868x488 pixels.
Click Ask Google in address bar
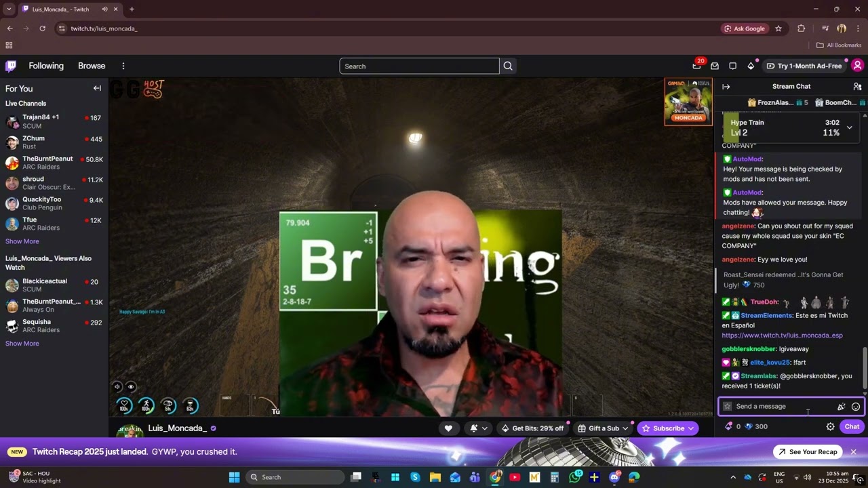[745, 28]
